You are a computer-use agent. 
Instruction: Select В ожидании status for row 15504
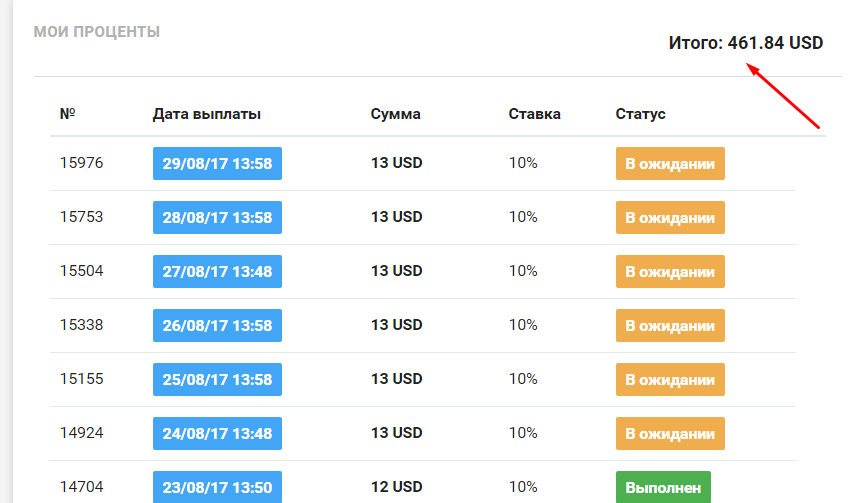point(669,271)
